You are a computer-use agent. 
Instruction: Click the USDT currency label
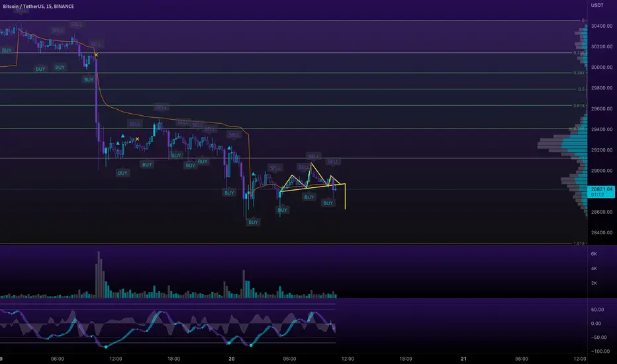click(x=596, y=5)
